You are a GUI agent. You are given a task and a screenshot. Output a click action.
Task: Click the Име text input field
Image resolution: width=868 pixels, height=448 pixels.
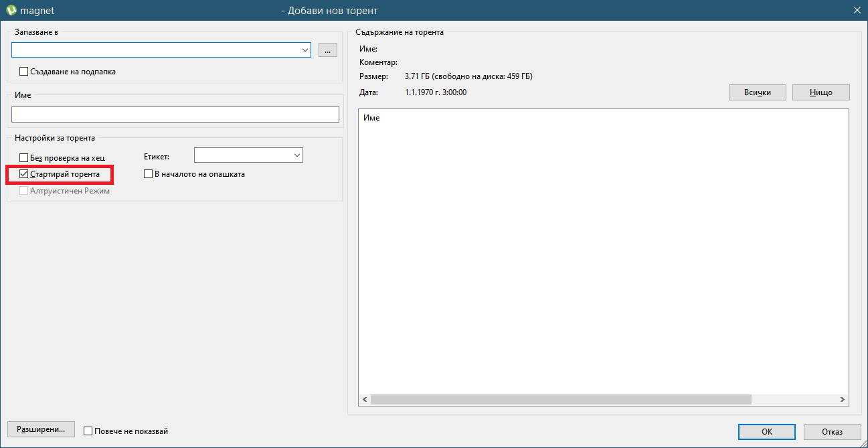175,115
